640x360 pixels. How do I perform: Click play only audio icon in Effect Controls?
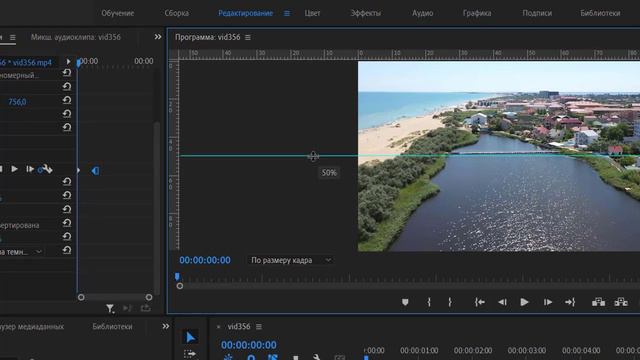coord(128,309)
